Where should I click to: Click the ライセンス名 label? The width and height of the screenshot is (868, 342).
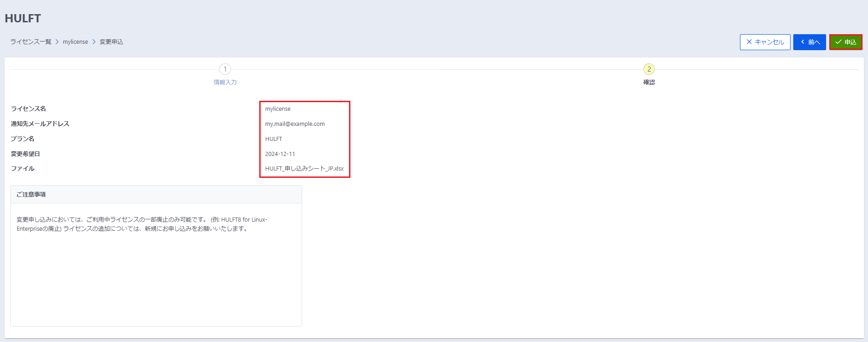click(x=28, y=109)
